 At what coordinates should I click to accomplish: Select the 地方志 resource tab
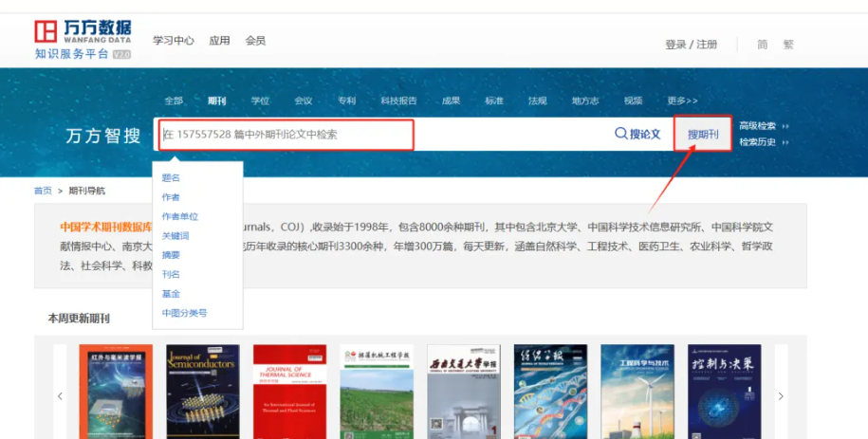pyautogui.click(x=585, y=101)
